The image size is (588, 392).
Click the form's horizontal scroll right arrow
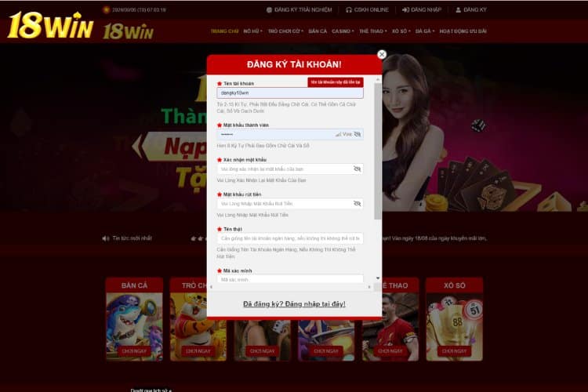pyautogui.click(x=369, y=287)
